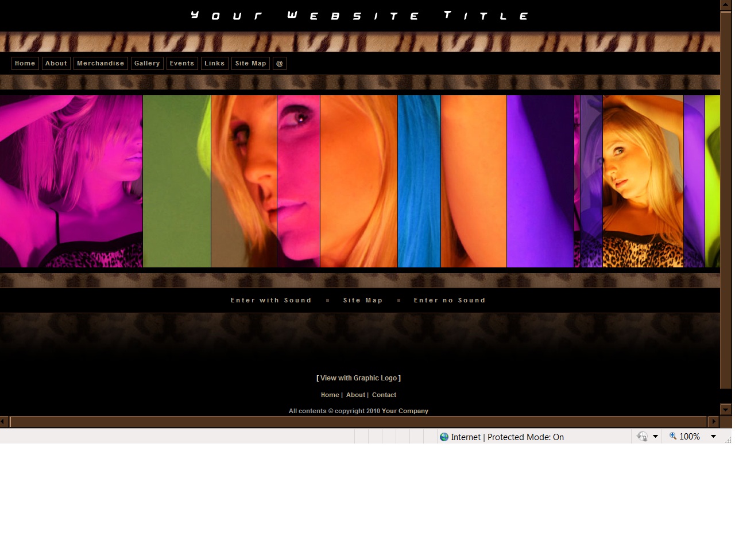Click the Enter with Sound link
The height and width of the screenshot is (560, 735).
tap(271, 300)
